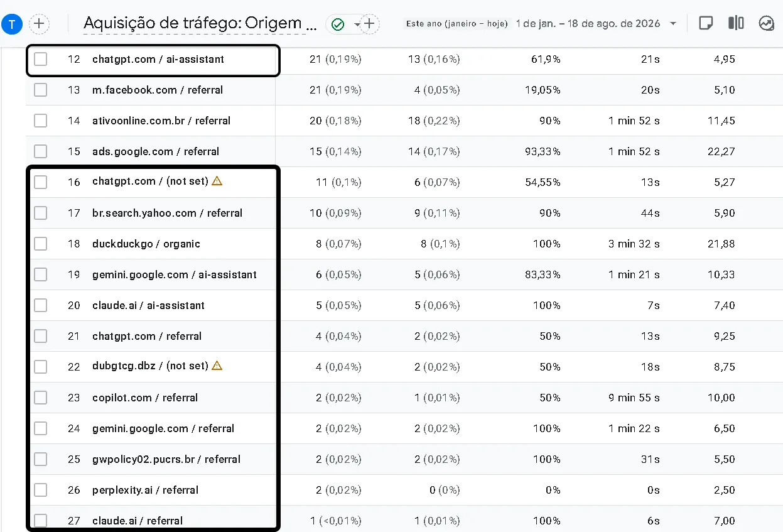This screenshot has height=532, width=783.
Task: Click the plus icon after the report title
Action: click(369, 24)
